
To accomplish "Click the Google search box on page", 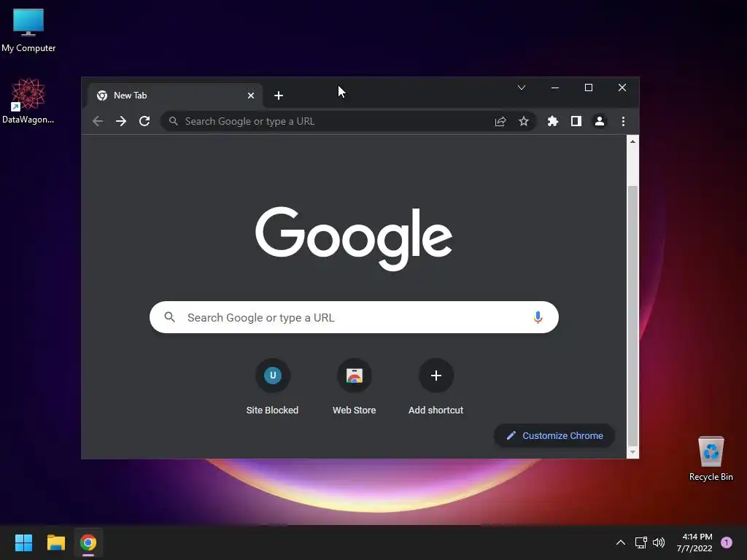I will click(354, 317).
